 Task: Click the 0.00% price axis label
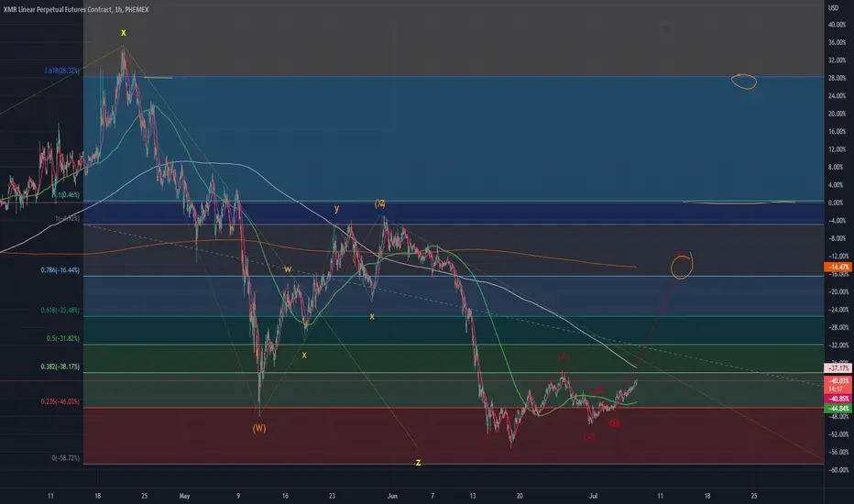coord(836,203)
